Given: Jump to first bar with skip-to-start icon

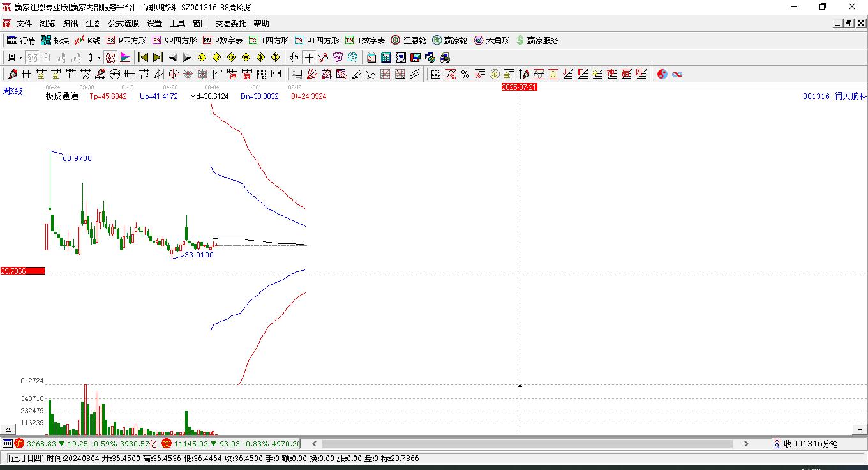Looking at the screenshot, I should point(144,57).
